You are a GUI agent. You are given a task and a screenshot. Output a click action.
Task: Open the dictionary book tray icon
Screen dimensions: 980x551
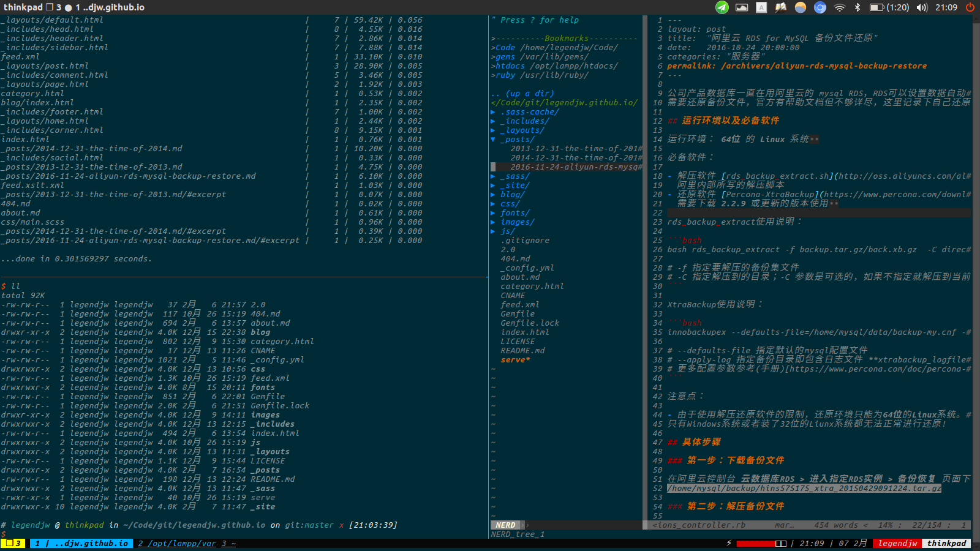tap(780, 7)
